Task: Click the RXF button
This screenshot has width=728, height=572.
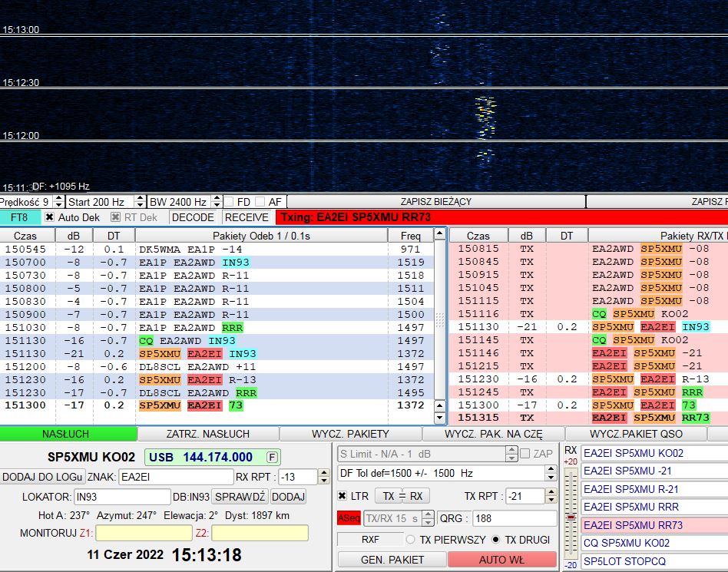Action: (370, 540)
